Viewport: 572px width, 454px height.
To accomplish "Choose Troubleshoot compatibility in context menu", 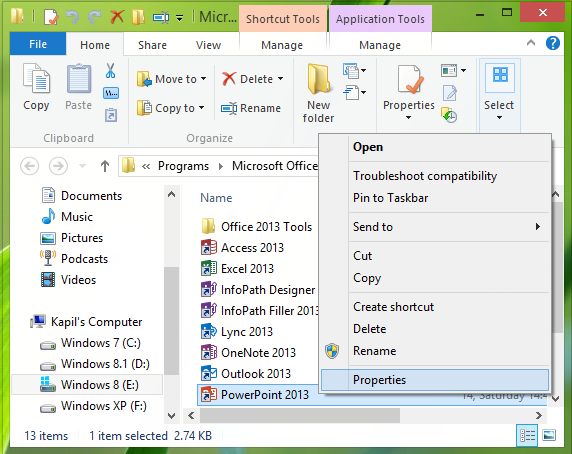I will tap(434, 176).
